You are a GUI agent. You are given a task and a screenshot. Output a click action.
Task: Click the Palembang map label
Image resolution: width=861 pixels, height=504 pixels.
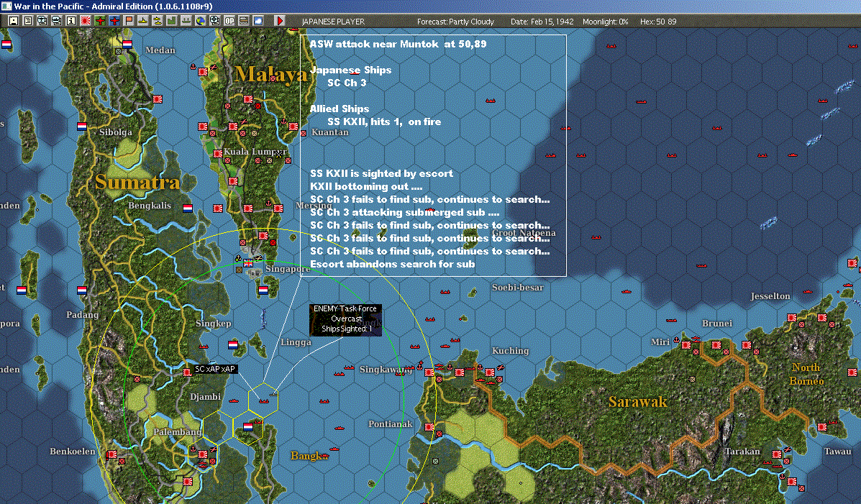[177, 432]
